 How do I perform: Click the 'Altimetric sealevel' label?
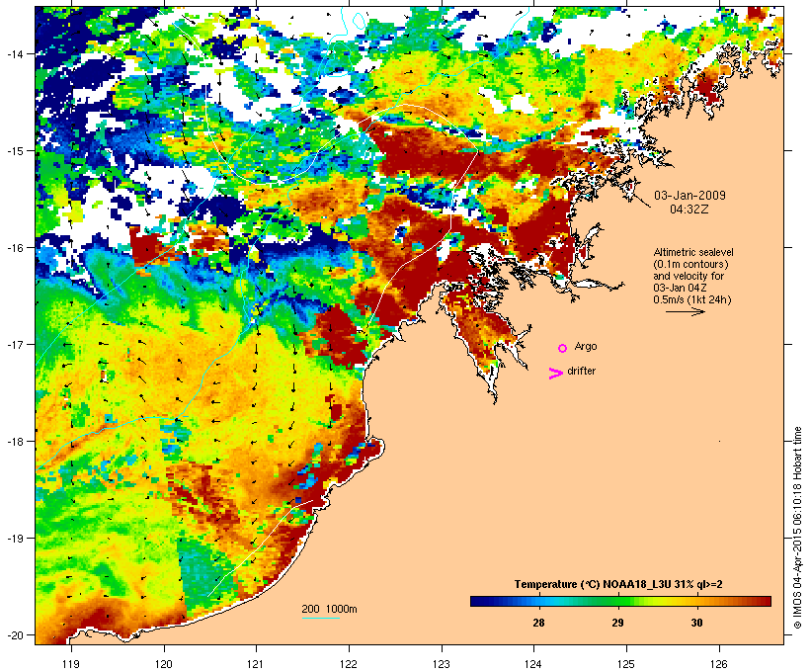point(693,252)
